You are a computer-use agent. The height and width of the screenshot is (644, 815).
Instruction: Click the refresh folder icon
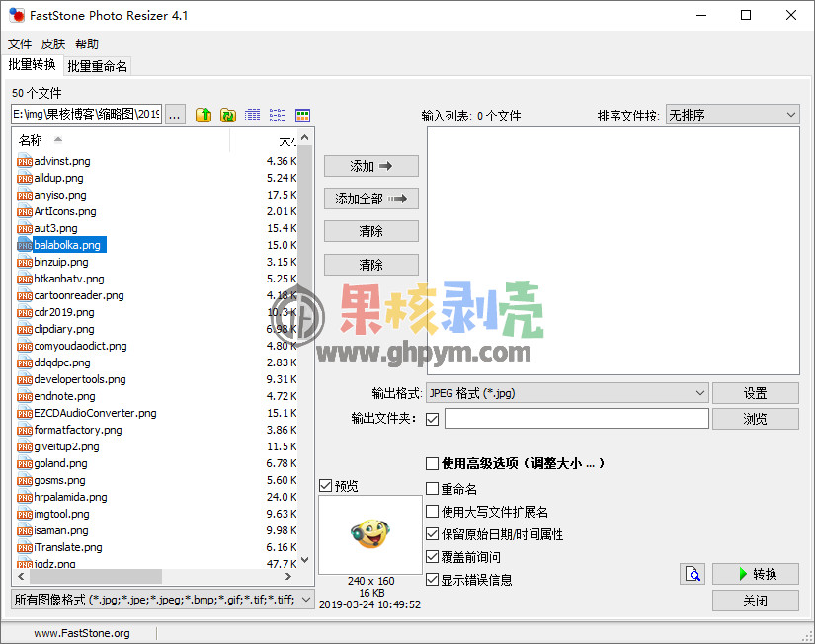[228, 115]
